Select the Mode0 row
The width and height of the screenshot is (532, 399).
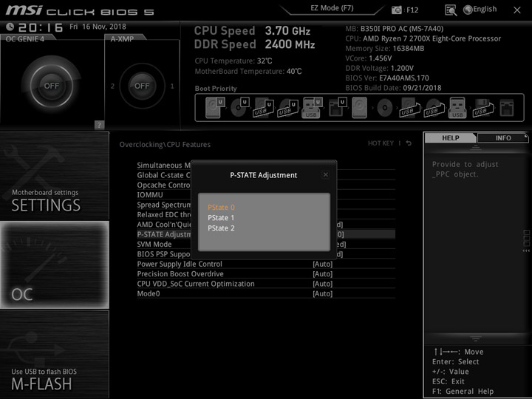tap(266, 293)
